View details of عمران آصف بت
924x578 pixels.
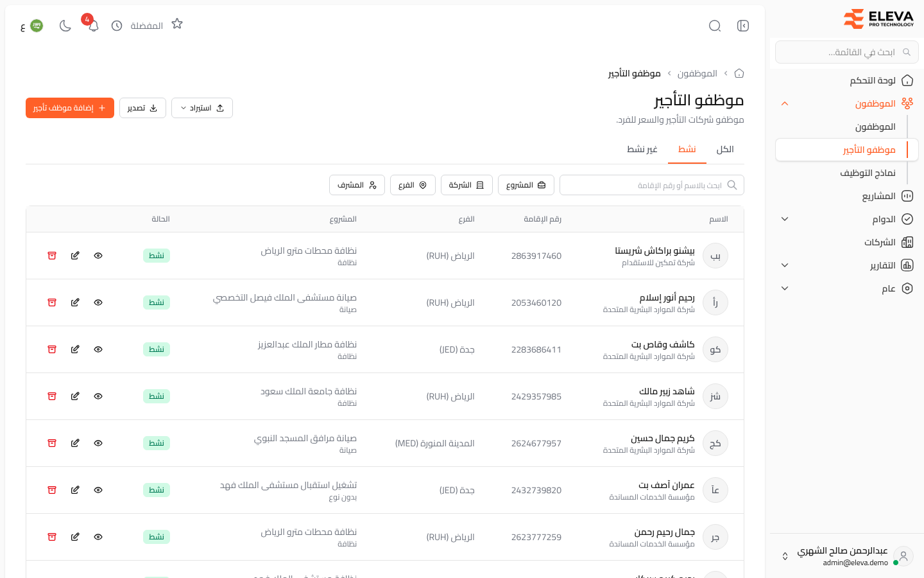point(98,490)
